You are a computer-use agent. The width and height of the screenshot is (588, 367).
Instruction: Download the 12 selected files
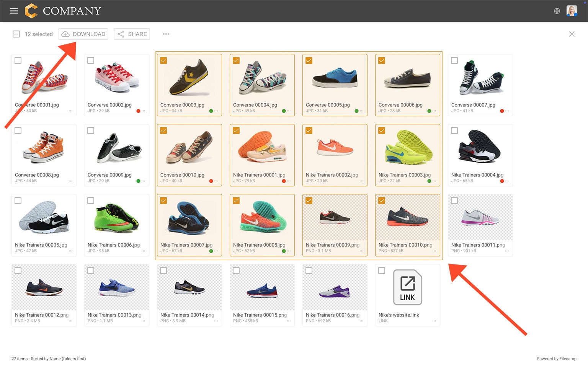tap(83, 34)
